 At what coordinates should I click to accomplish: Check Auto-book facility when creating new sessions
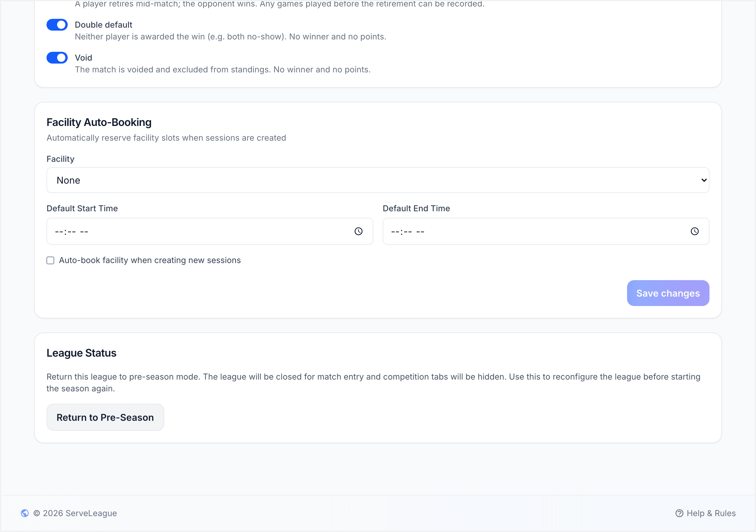(x=50, y=260)
